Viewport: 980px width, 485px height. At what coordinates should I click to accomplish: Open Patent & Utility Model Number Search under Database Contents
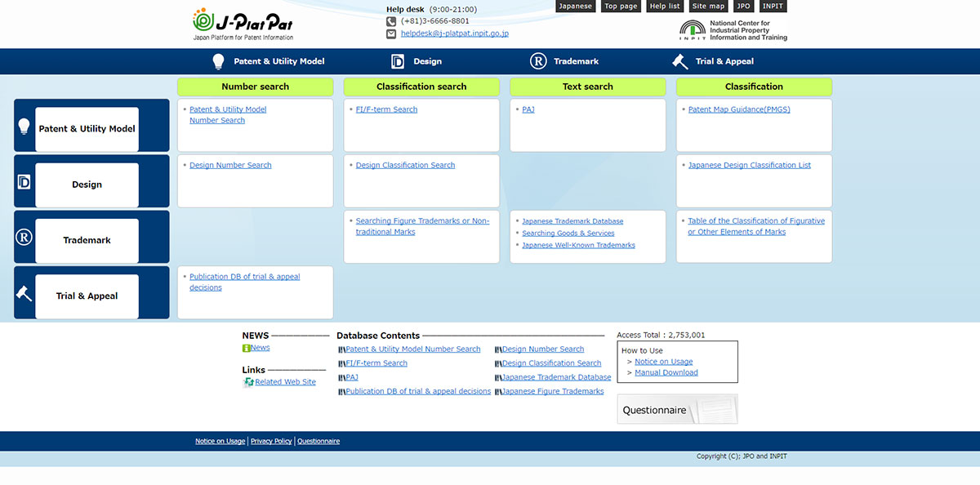pos(412,349)
